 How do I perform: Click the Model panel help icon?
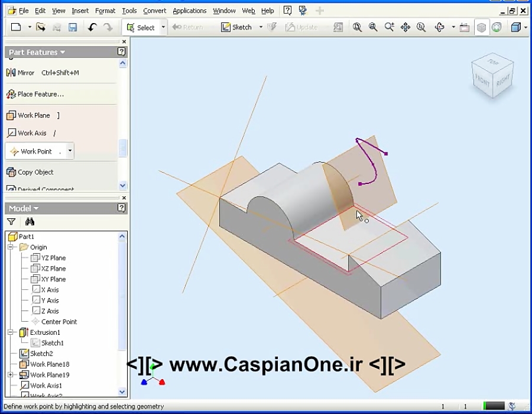[121, 208]
